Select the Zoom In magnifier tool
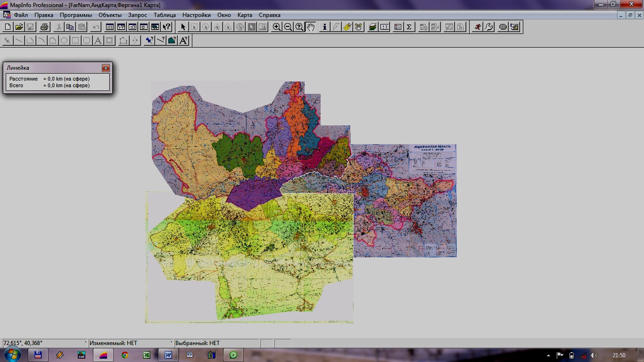This screenshot has height=362, width=644. 277,27
